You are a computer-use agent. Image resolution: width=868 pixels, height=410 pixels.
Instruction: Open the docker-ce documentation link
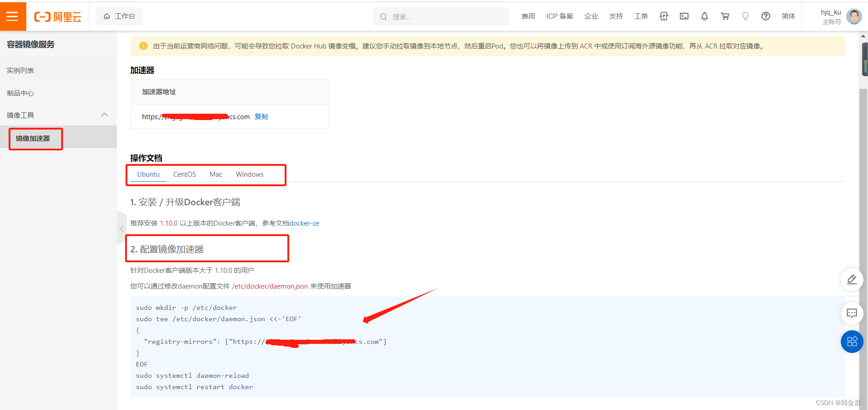(x=304, y=223)
